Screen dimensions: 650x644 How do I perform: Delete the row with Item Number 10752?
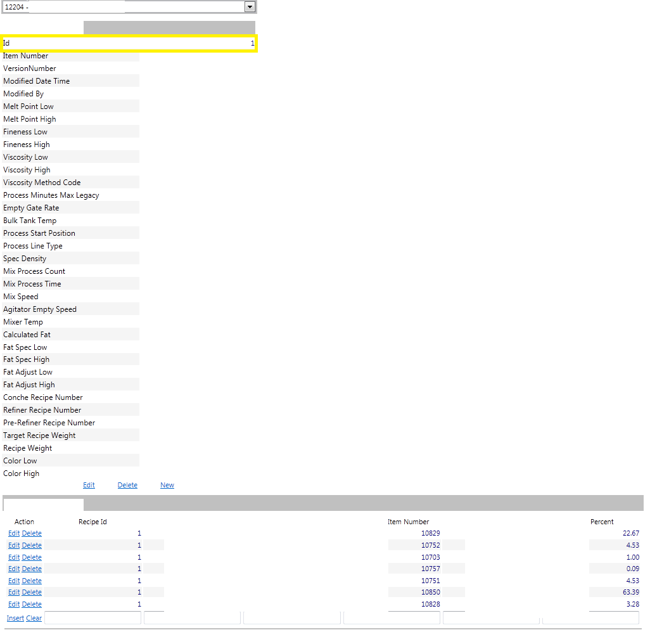click(31, 545)
